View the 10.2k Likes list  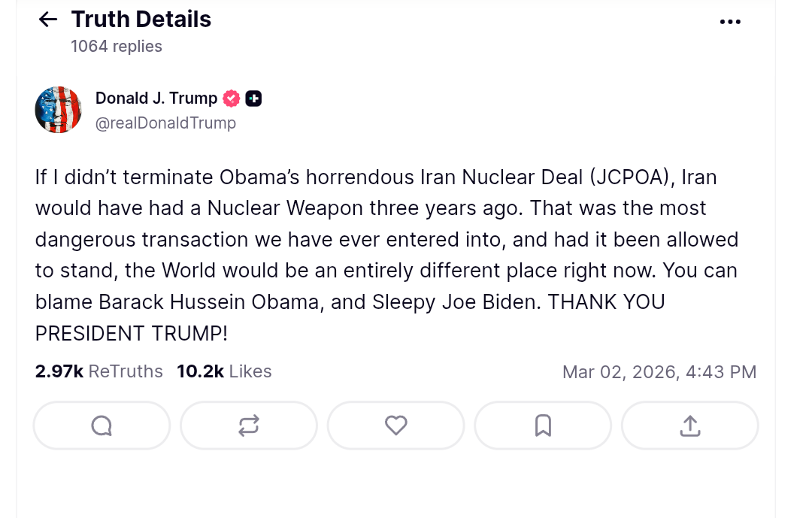pyautogui.click(x=224, y=371)
